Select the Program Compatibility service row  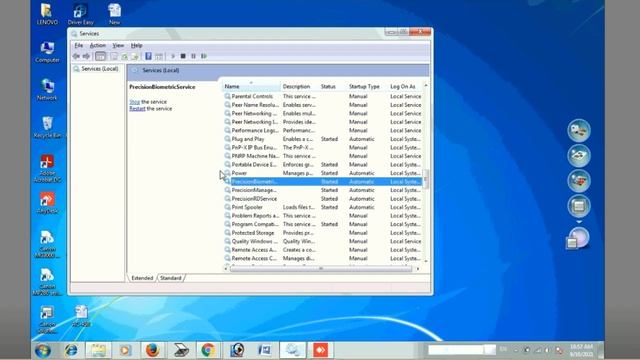pyautogui.click(x=322, y=224)
